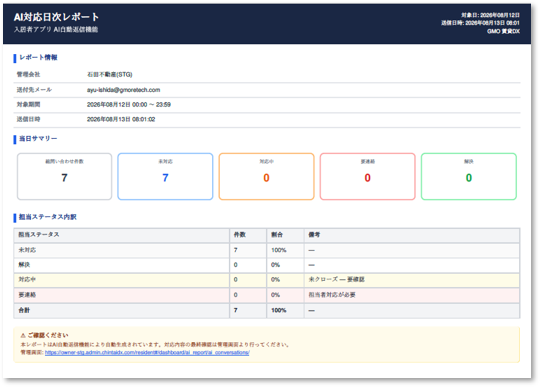Click the red 要連絡 summary card

coord(367,176)
